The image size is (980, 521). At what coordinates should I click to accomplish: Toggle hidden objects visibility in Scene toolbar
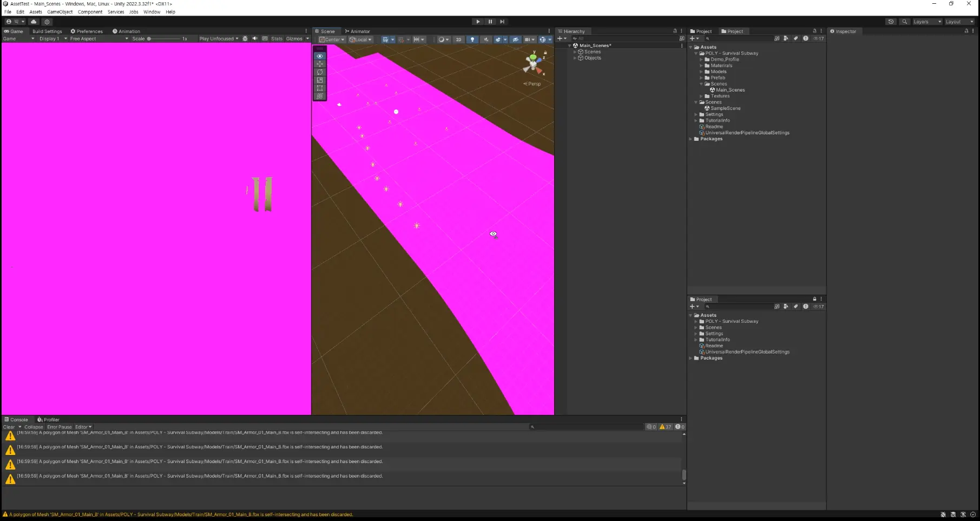516,39
